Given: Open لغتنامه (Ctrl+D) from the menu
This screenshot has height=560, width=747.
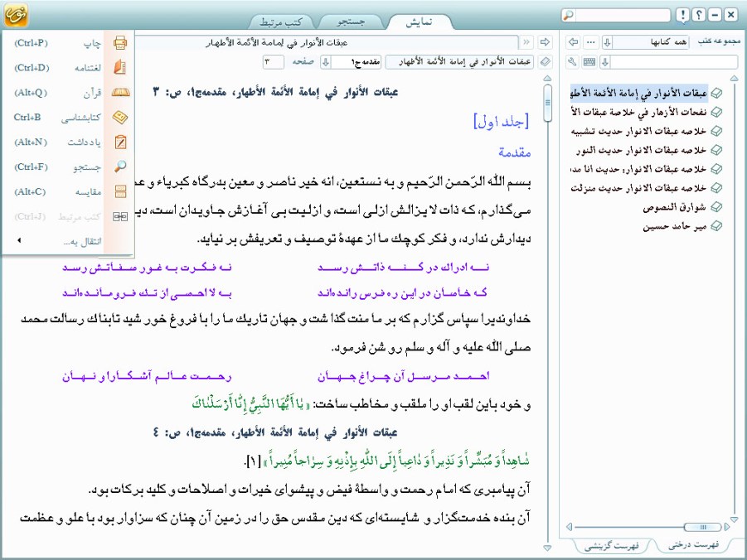Looking at the screenshot, I should (x=69, y=68).
